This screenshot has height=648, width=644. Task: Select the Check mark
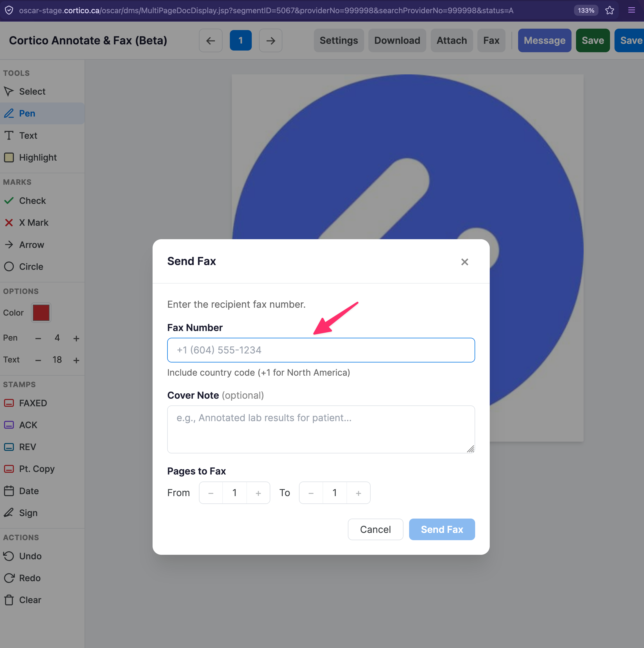coord(42,200)
